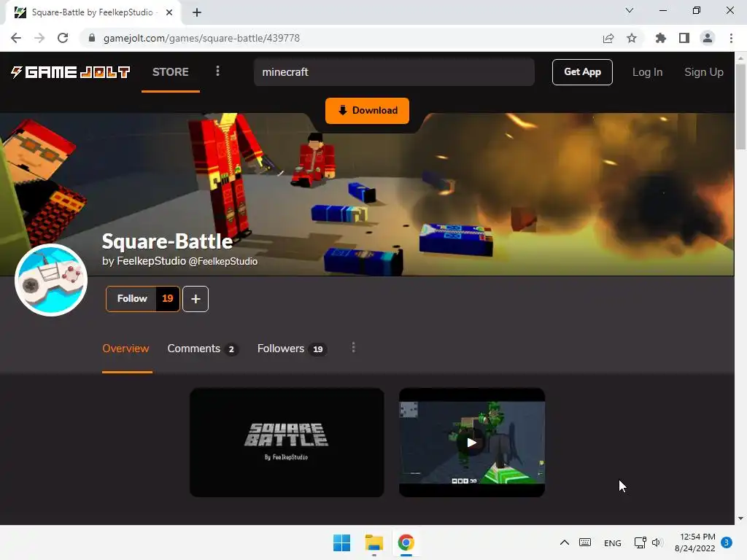The image size is (747, 560).
Task: Open the Chrome profile avatar menu
Action: 708,38
